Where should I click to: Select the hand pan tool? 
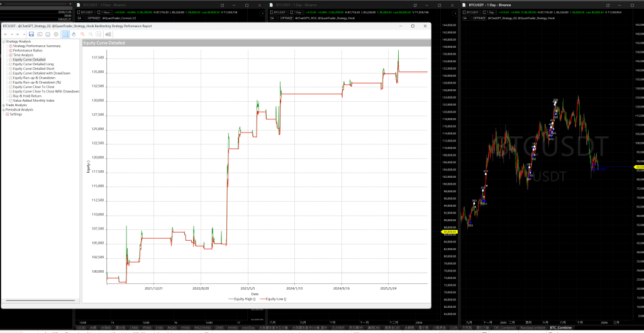point(74,34)
